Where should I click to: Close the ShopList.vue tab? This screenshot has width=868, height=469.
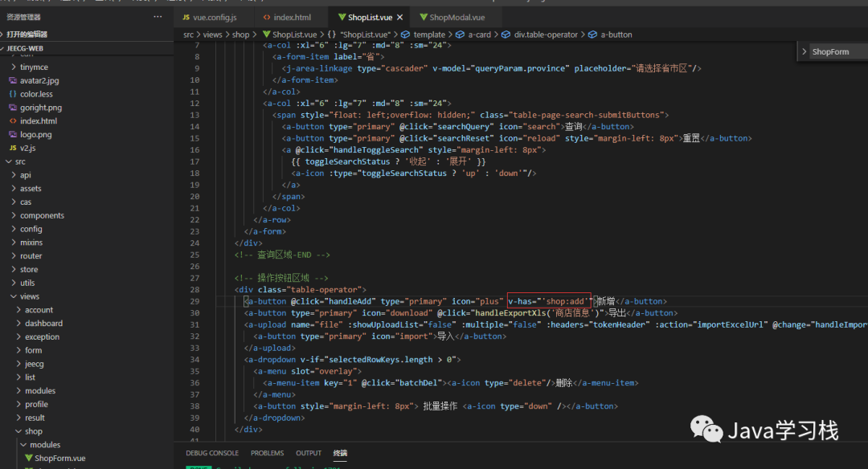399,17
